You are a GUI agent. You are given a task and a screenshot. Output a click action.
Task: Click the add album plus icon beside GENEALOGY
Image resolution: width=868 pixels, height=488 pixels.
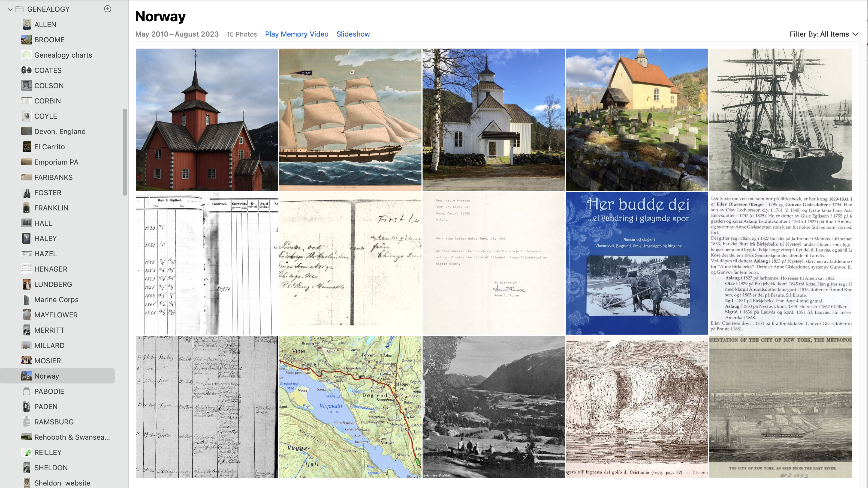click(107, 9)
